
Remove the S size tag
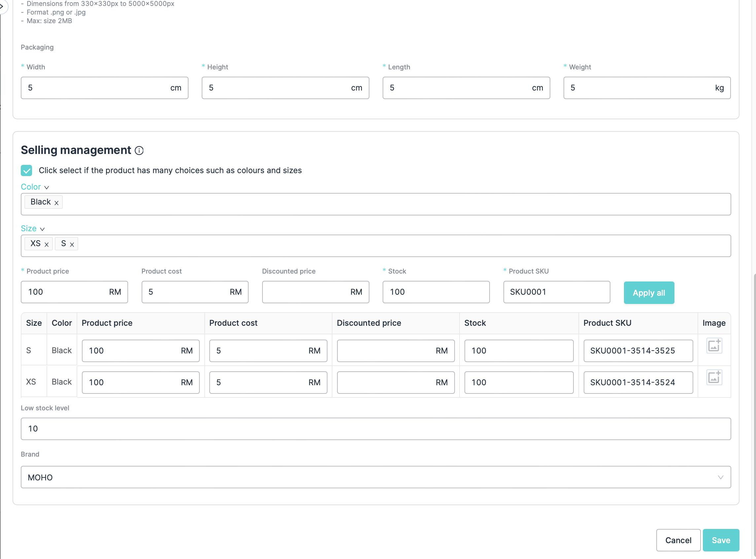click(x=72, y=244)
